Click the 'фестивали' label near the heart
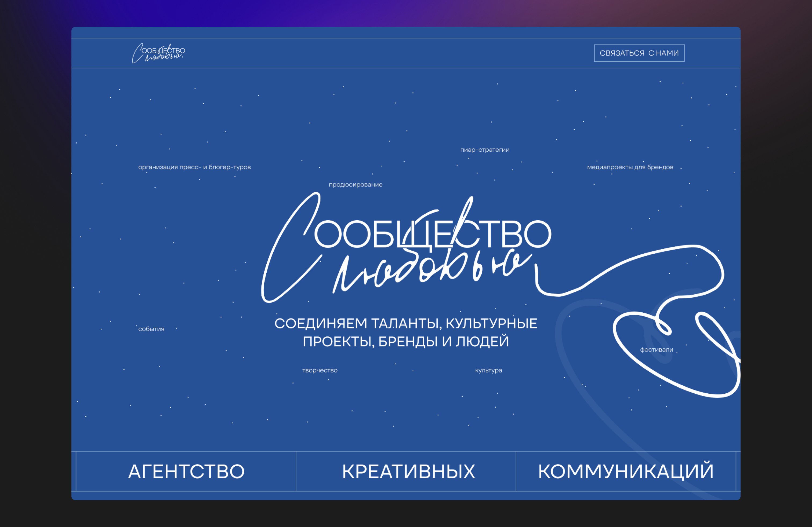Screen dimensions: 812x527 click(657, 350)
